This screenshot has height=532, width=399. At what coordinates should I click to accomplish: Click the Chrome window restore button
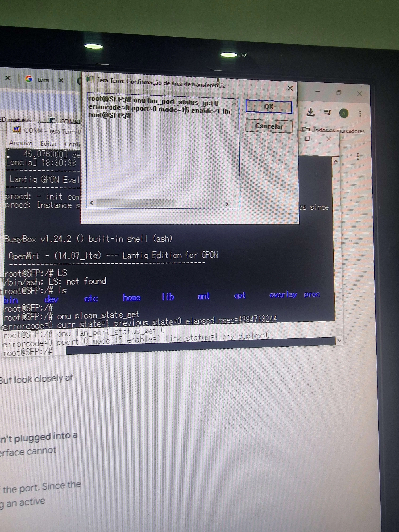pos(339,93)
